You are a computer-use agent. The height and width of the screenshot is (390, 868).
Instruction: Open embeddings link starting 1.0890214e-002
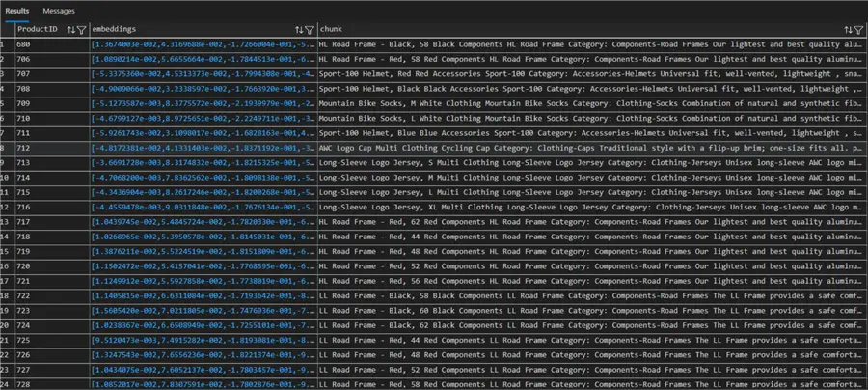pyautogui.click(x=203, y=59)
